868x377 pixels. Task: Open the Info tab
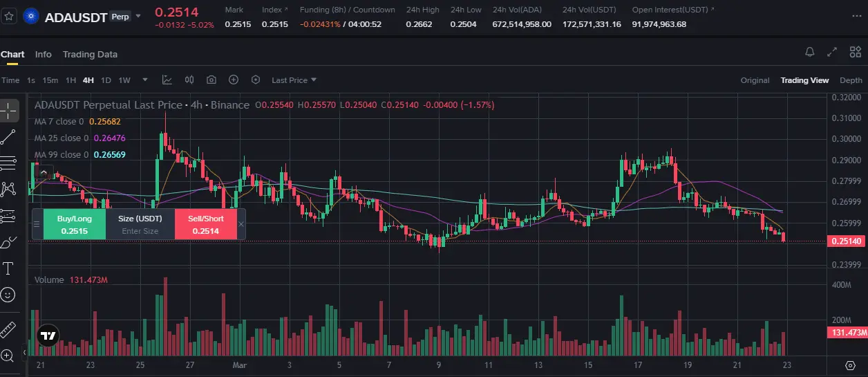pos(44,54)
